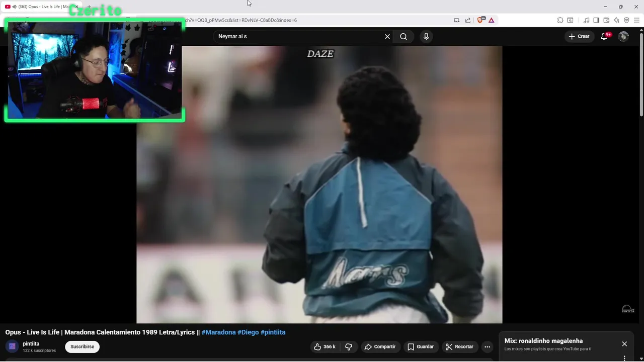Subscribe with the Suscribirse button
Image resolution: width=644 pixels, height=362 pixels.
tap(82, 347)
